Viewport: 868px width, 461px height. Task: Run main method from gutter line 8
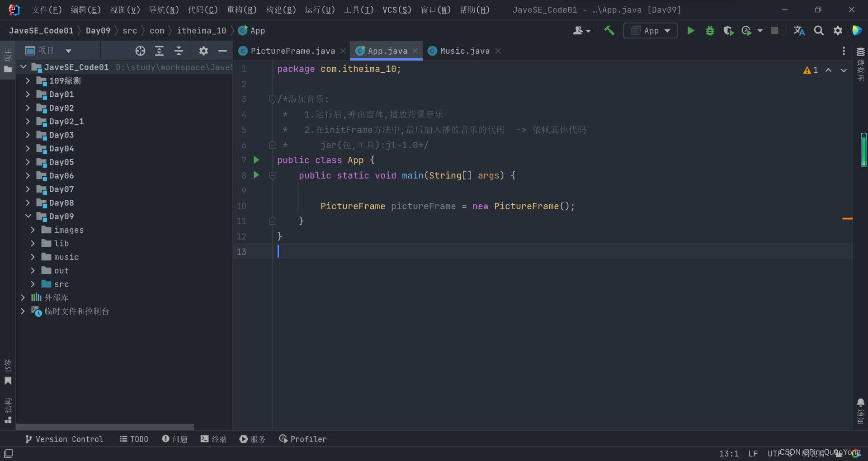click(256, 174)
